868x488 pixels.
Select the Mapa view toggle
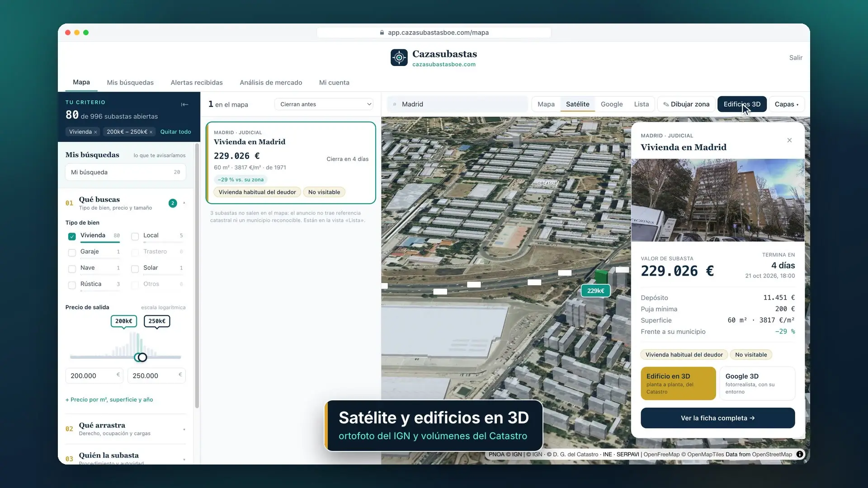(546, 104)
